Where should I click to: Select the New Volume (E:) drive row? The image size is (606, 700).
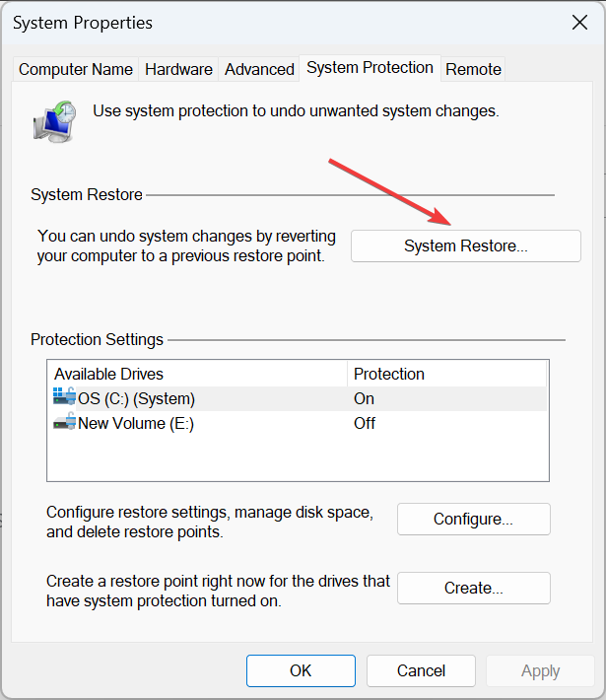point(138,423)
